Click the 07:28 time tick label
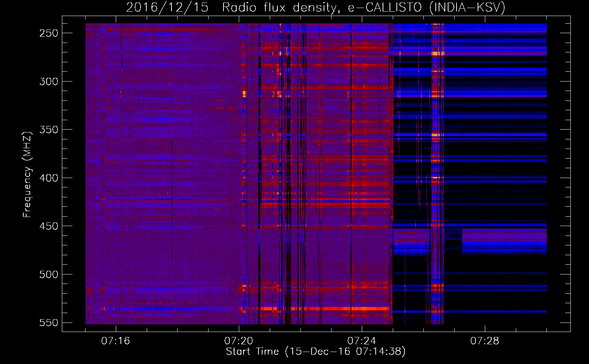 [485, 341]
